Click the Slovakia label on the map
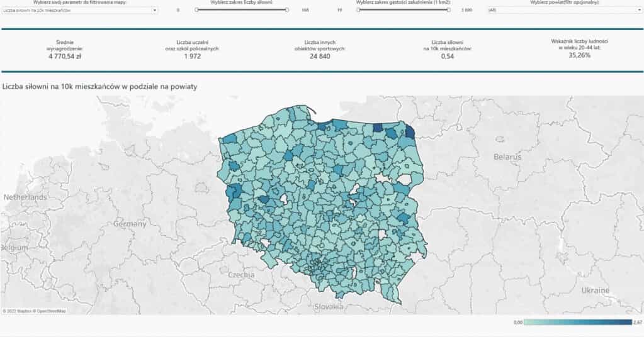 point(328,306)
